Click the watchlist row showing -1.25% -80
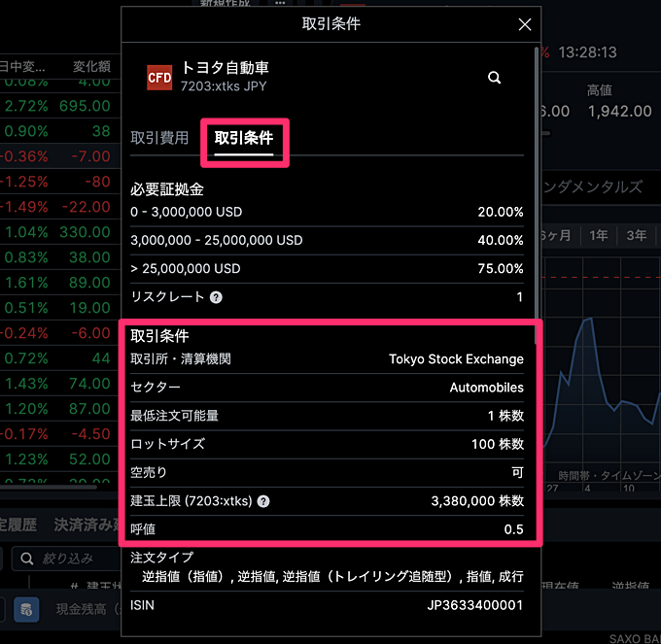The height and width of the screenshot is (644, 661). click(x=60, y=182)
